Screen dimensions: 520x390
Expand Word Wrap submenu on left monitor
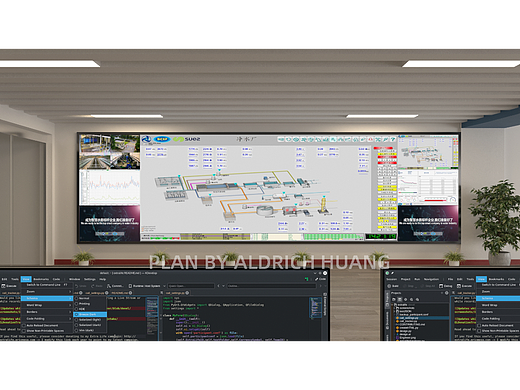pyautogui.click(x=47, y=305)
